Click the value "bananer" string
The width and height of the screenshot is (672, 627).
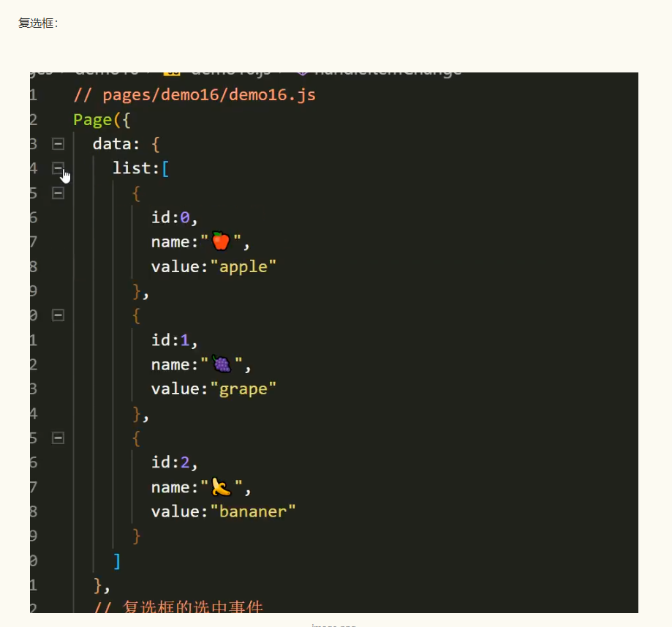[x=253, y=511]
